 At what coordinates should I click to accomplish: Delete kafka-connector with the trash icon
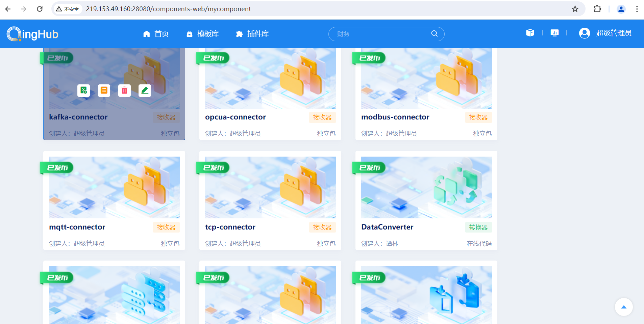pyautogui.click(x=124, y=90)
